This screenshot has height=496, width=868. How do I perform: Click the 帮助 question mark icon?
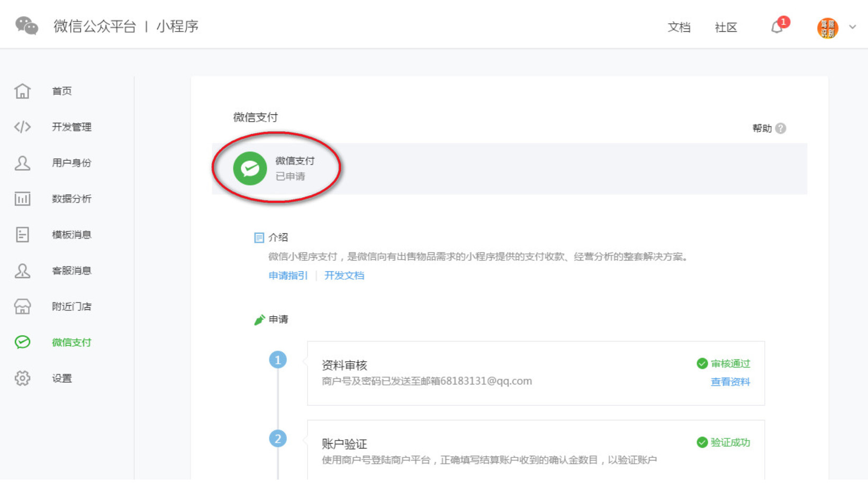pos(781,128)
